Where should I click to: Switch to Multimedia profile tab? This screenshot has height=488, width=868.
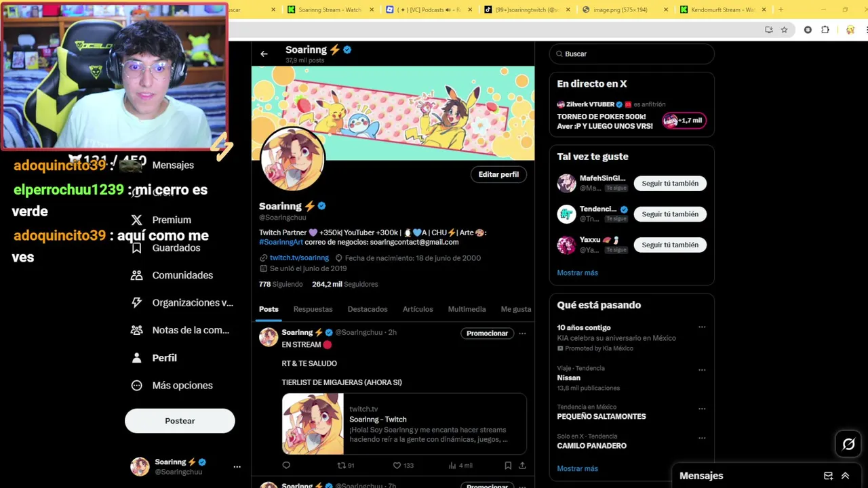[467, 309]
